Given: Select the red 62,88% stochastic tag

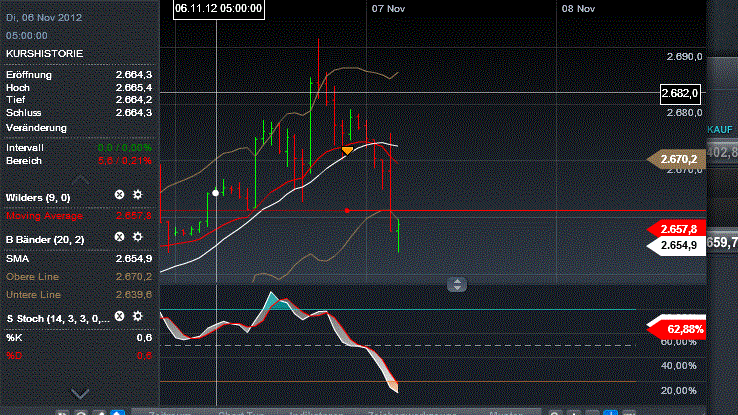Looking at the screenshot, I should pyautogui.click(x=679, y=329).
